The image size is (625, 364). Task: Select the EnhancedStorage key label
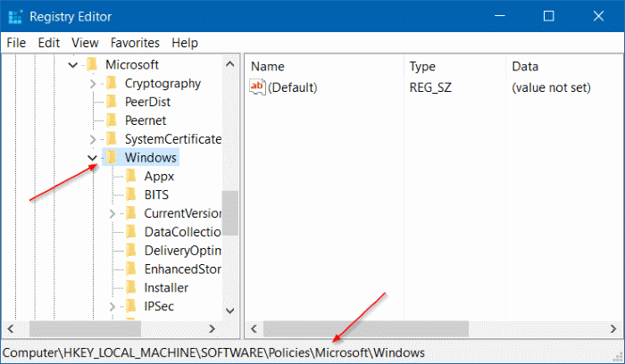click(182, 269)
